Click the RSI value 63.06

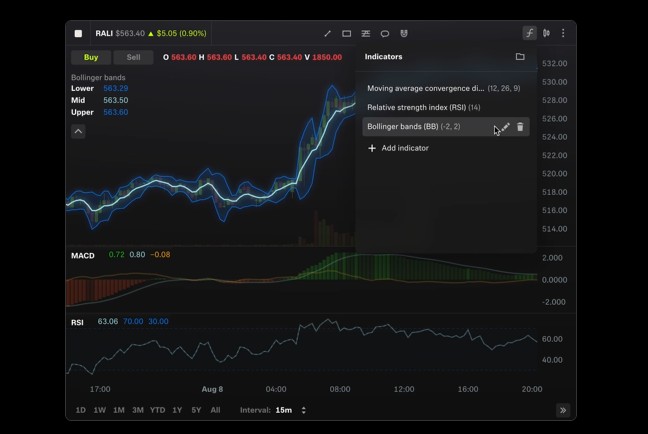(x=107, y=322)
